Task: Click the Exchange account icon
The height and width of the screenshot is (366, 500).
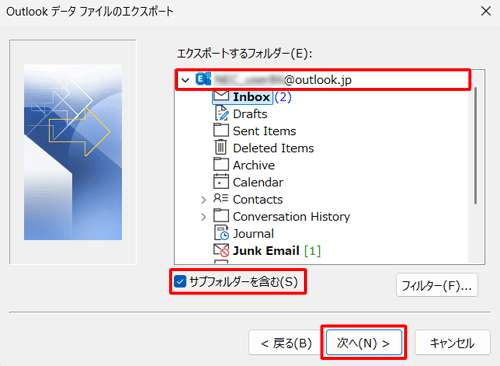Action: coord(203,79)
